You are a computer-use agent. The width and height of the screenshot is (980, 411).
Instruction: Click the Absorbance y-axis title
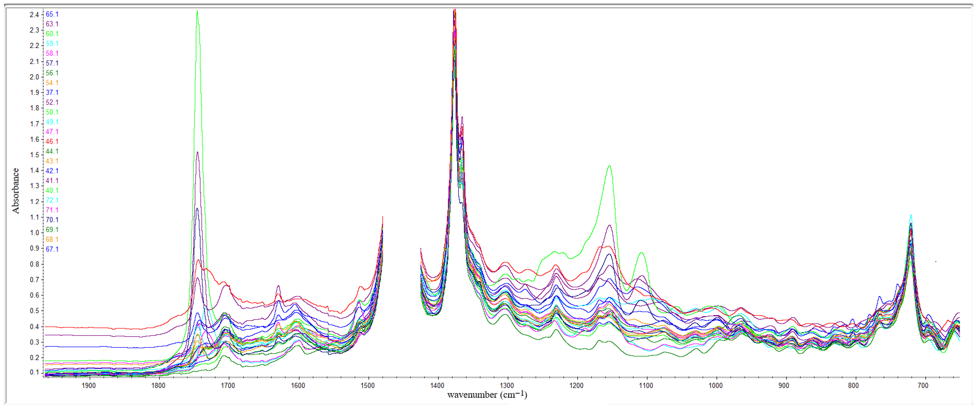pyautogui.click(x=16, y=191)
